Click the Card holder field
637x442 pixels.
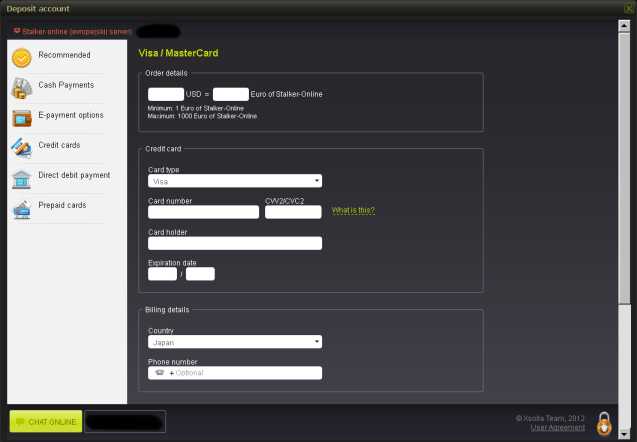(235, 243)
